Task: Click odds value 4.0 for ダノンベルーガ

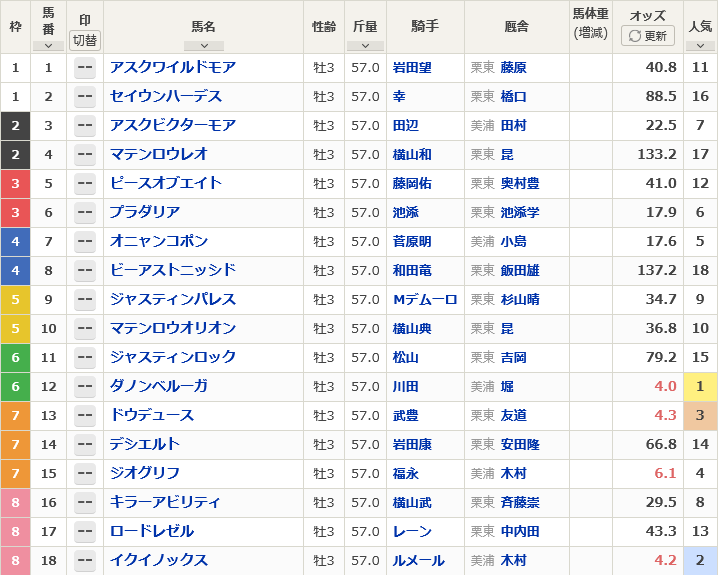Action: tap(665, 386)
